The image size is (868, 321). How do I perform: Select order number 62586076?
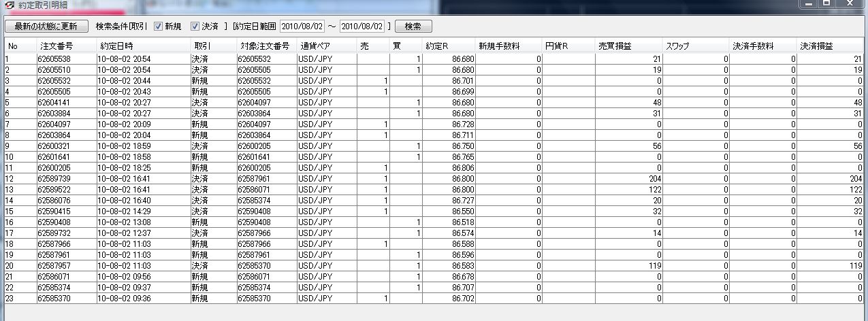click(54, 200)
